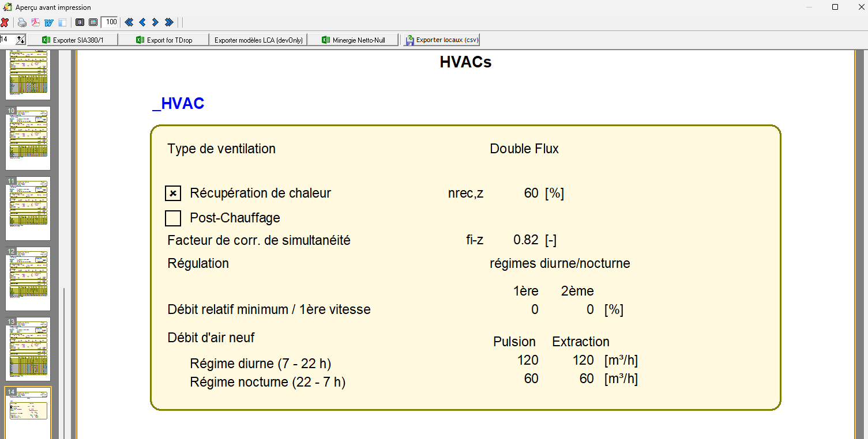The height and width of the screenshot is (439, 868).
Task: Click Exporter locaux (csv) button
Action: (442, 40)
